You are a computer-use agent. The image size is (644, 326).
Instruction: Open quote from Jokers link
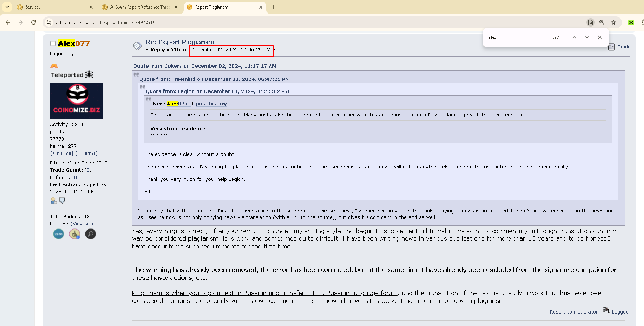(205, 66)
